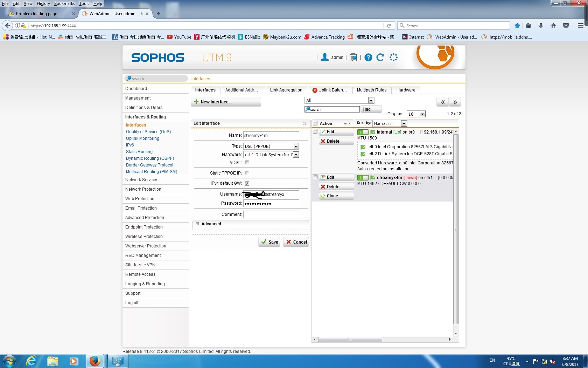Select the streamyx4m interface row checkbox
Image resolution: width=588 pixels, height=368 pixels.
[x=315, y=177]
